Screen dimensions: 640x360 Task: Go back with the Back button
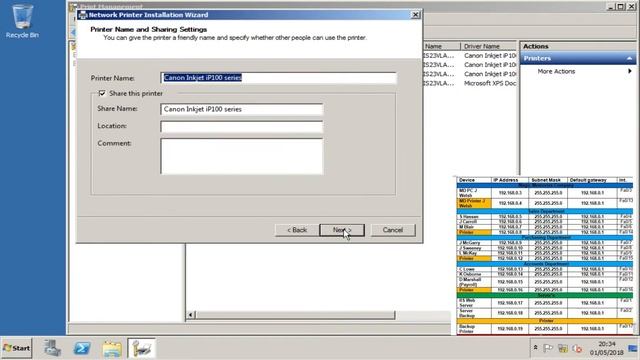[x=297, y=230]
